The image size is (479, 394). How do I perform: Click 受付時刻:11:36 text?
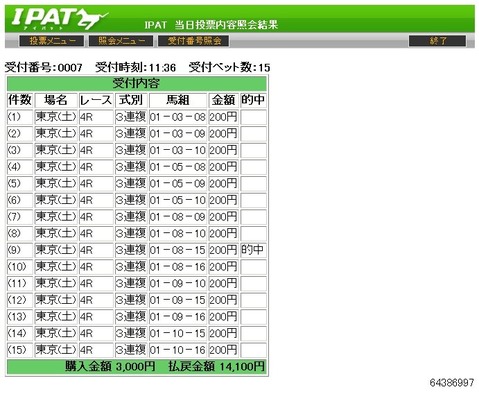click(x=135, y=68)
